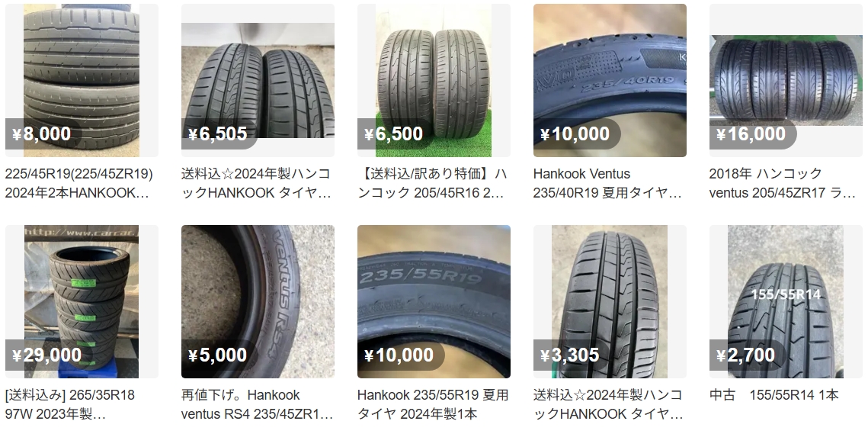868x434 pixels.
Task: Click the ¥10,000 price badge on 235/55R19
Action: (x=401, y=355)
